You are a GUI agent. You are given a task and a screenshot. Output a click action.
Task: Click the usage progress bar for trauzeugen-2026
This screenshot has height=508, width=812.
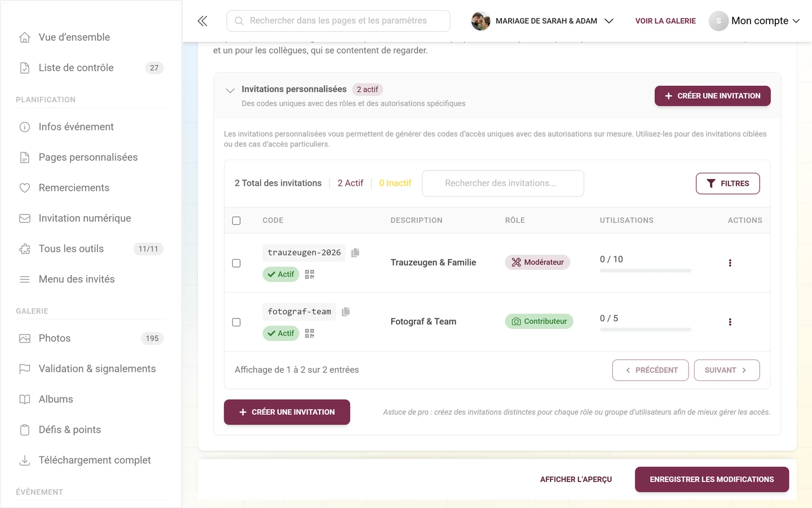pos(646,271)
